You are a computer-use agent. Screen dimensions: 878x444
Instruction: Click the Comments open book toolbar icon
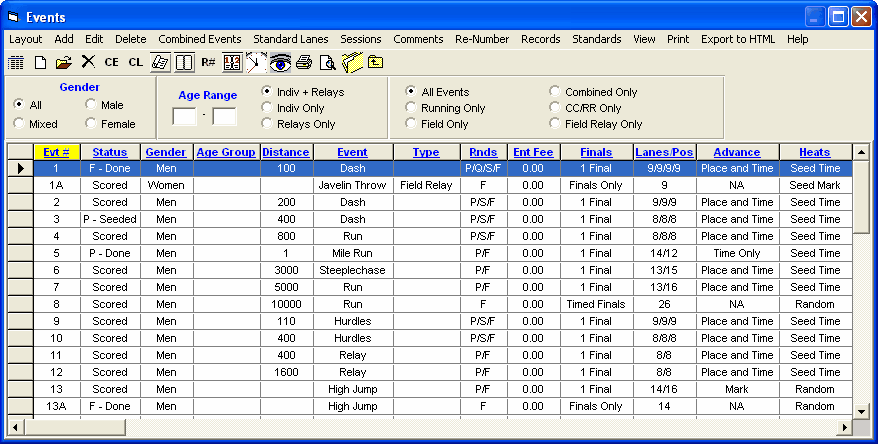pyautogui.click(x=184, y=62)
